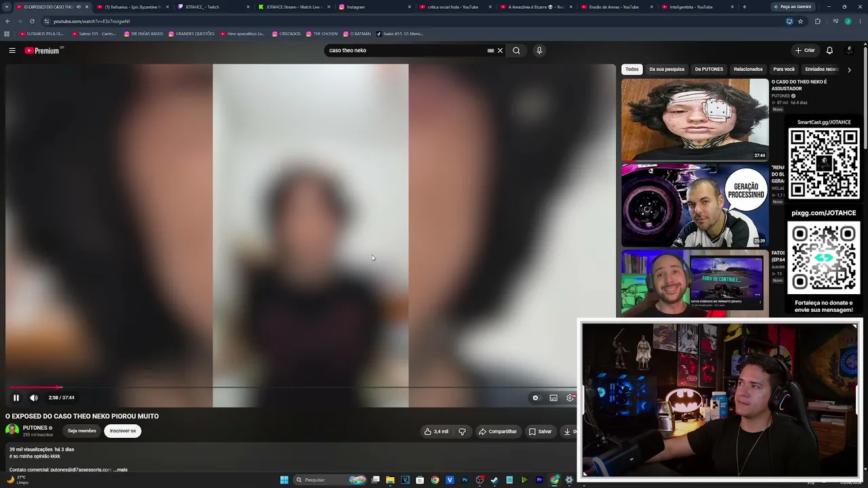Screen dimensions: 868x488
Task: Open Steam from the taskbar
Action: [494, 480]
